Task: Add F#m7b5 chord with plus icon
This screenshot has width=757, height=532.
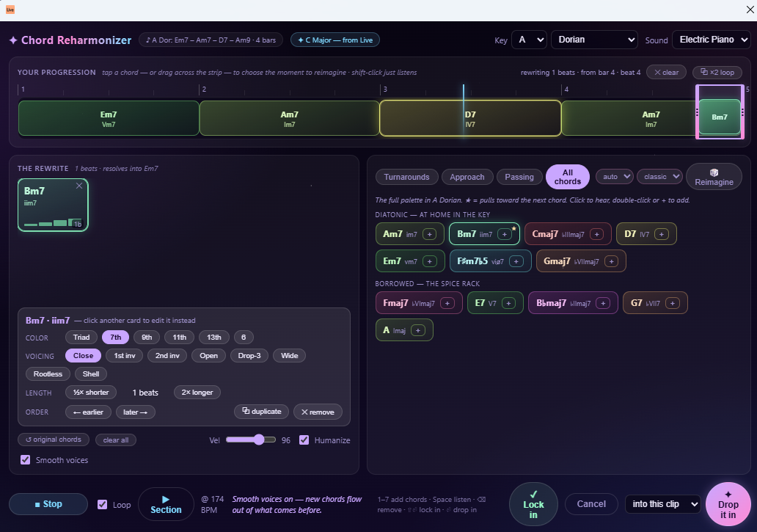Action: (x=516, y=261)
